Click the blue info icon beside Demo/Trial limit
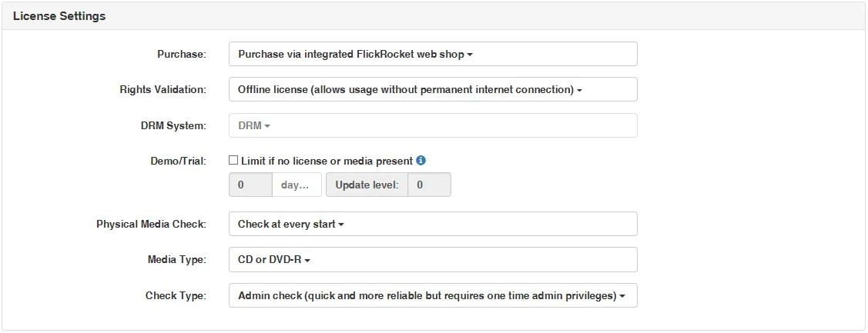868x333 pixels. click(x=421, y=161)
